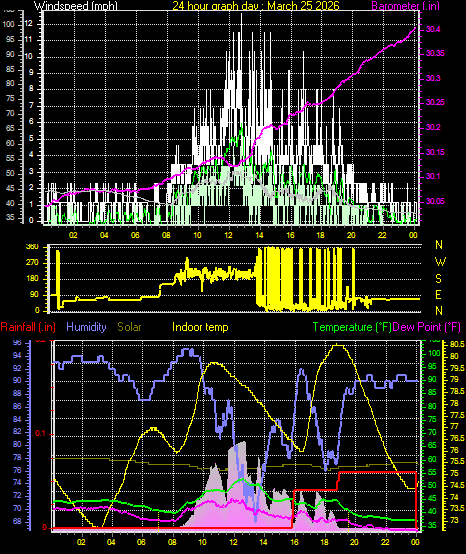Click the 24 hour graph day title
Image resolution: width=466 pixels, height=554 pixels.
click(x=256, y=5)
